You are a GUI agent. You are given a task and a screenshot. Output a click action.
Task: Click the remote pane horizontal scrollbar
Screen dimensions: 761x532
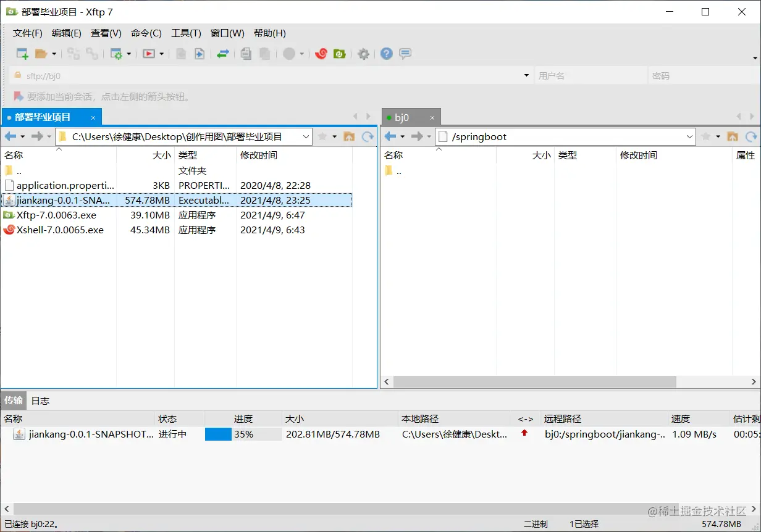[534, 382]
